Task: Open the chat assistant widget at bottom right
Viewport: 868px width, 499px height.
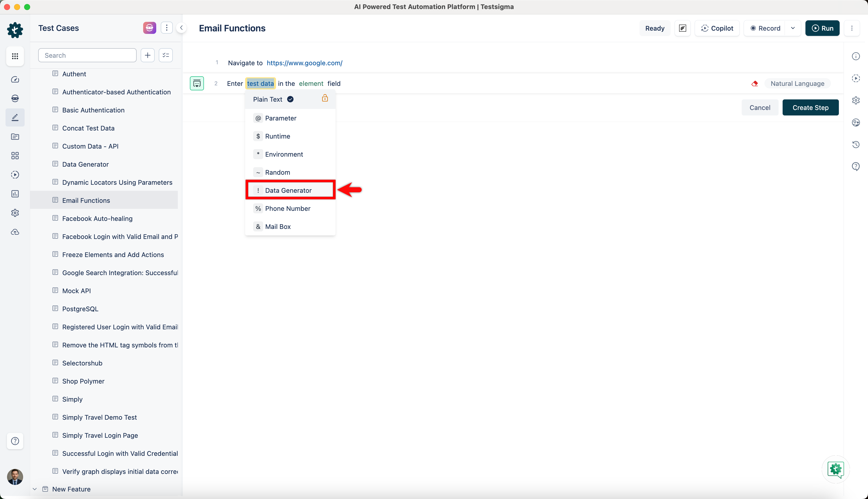Action: 835,469
